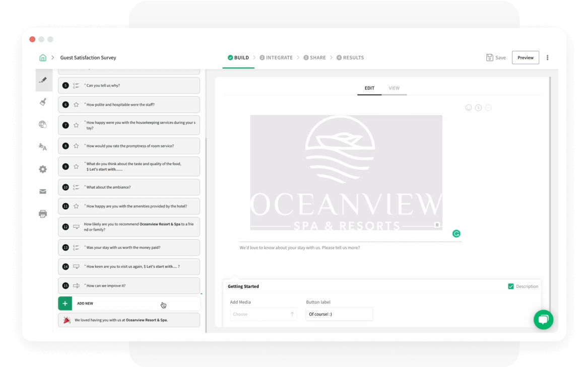Image resolution: width=588 pixels, height=367 pixels.
Task: Click the Preview button
Action: click(525, 57)
